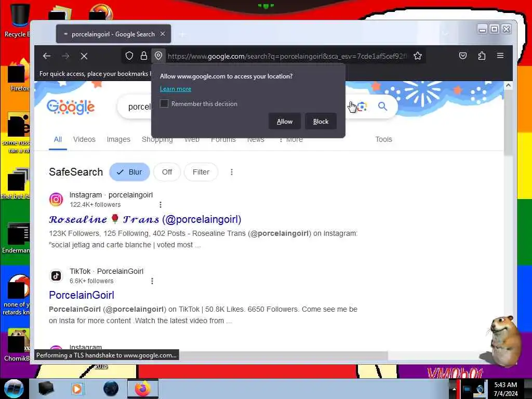Open the Firefox hamburger menu
This screenshot has height=399, width=532.
(500, 56)
